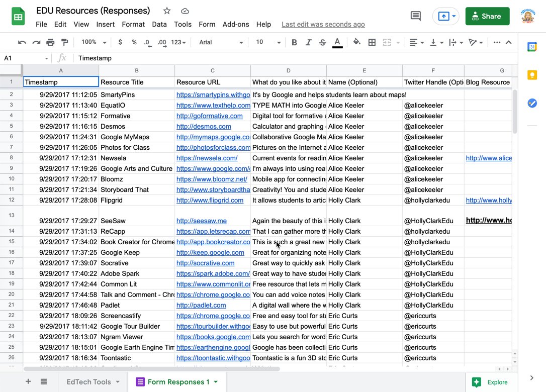
Task: Toggle strikethrough formatting
Action: [322, 42]
